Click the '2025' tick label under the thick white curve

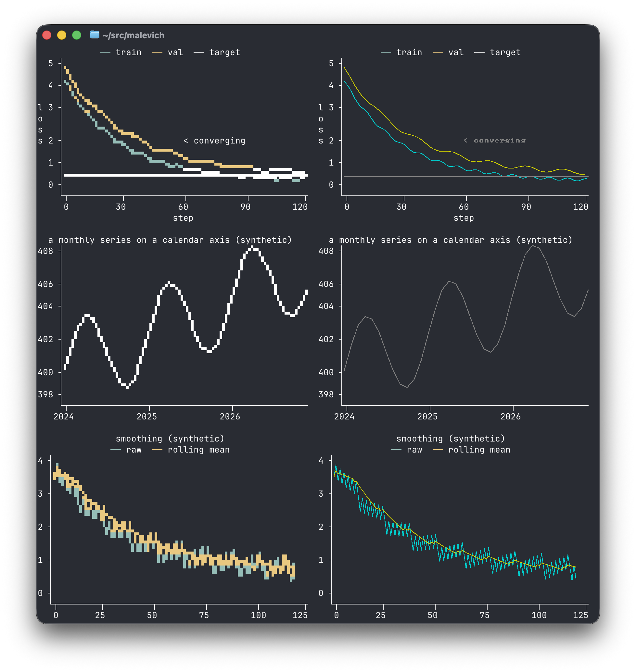coord(147,417)
